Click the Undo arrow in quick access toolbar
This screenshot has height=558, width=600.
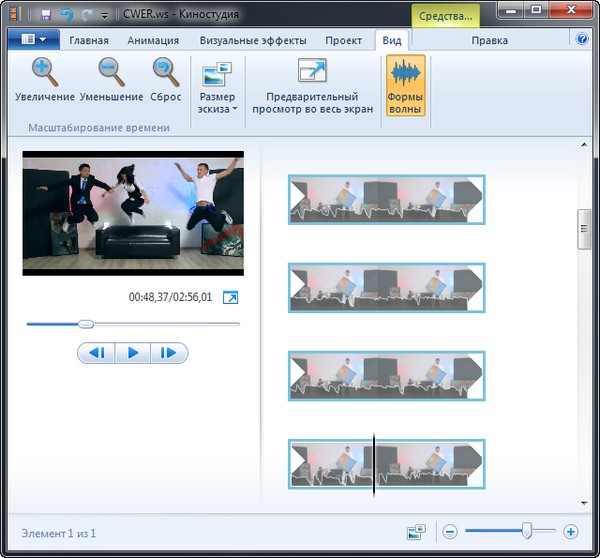coord(67,15)
